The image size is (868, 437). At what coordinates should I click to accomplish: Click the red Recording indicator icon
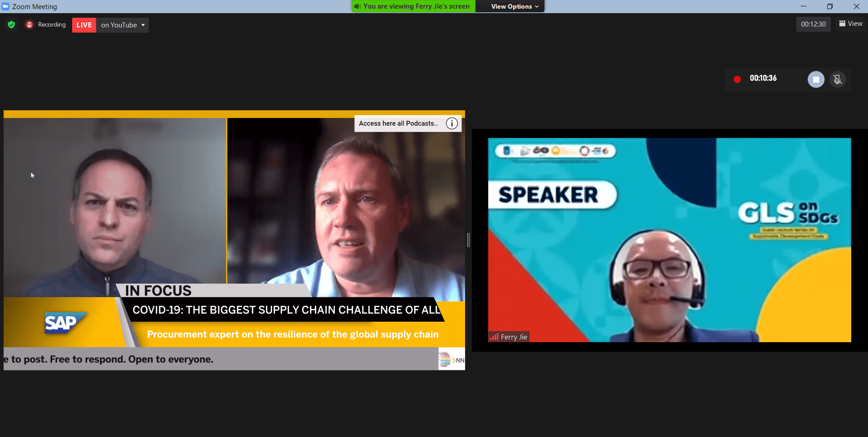tap(29, 25)
